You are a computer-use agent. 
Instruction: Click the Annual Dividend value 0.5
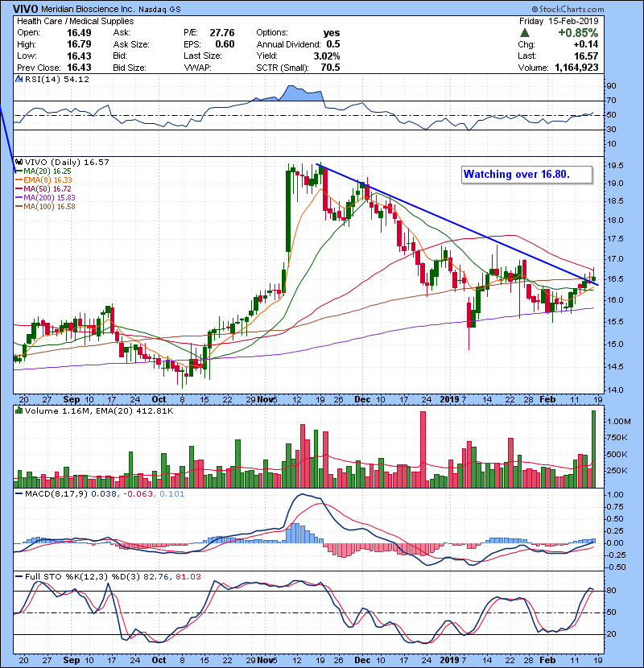tap(333, 44)
